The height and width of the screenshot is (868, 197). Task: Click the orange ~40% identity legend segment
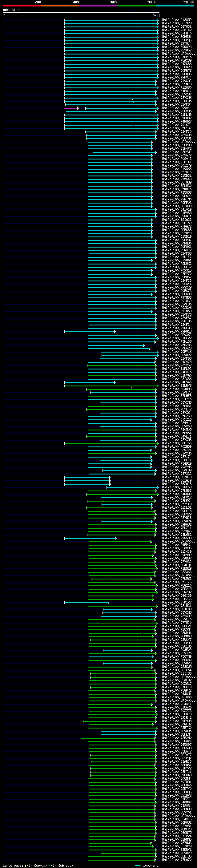[x=60, y=6]
